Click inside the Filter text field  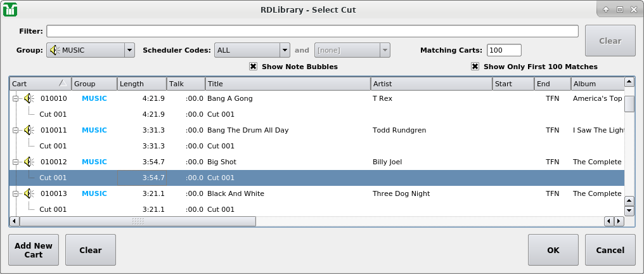click(x=312, y=31)
